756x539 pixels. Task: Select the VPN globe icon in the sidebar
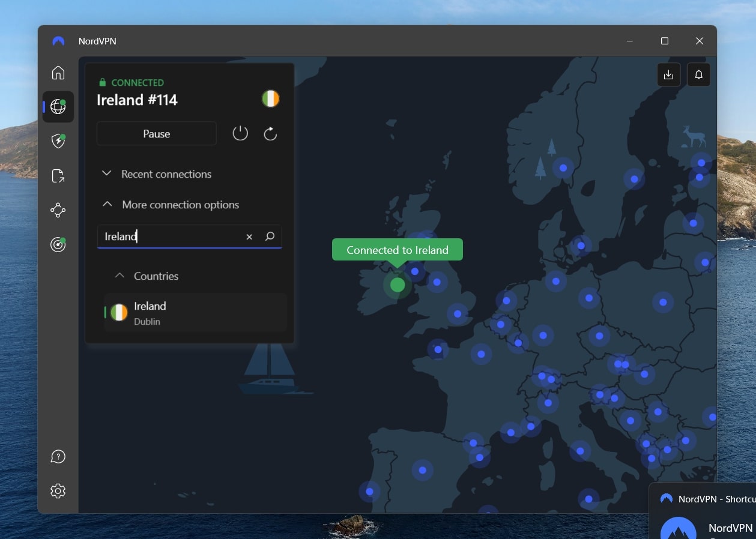[58, 107]
